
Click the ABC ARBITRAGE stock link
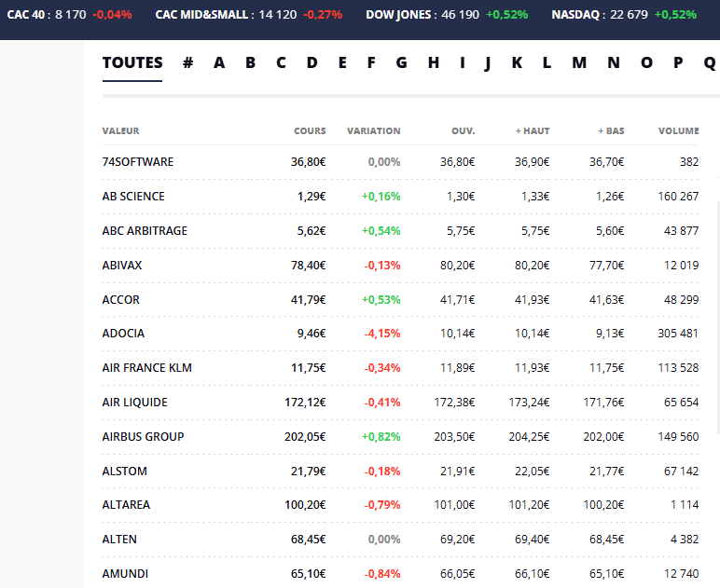(x=145, y=231)
